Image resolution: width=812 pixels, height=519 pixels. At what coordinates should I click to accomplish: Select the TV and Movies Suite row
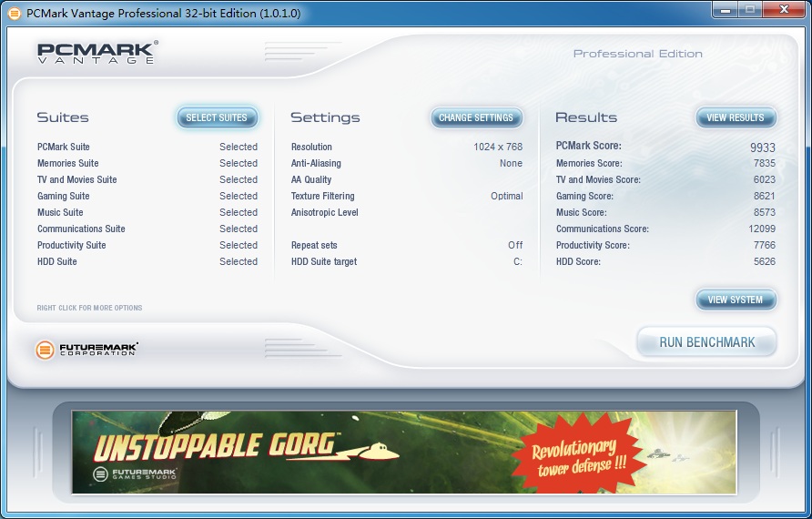point(147,179)
